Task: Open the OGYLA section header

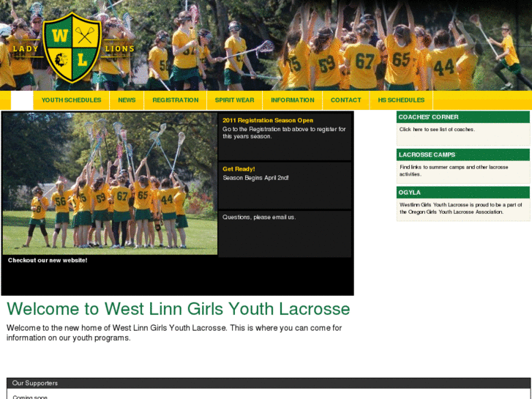Action: pos(462,193)
